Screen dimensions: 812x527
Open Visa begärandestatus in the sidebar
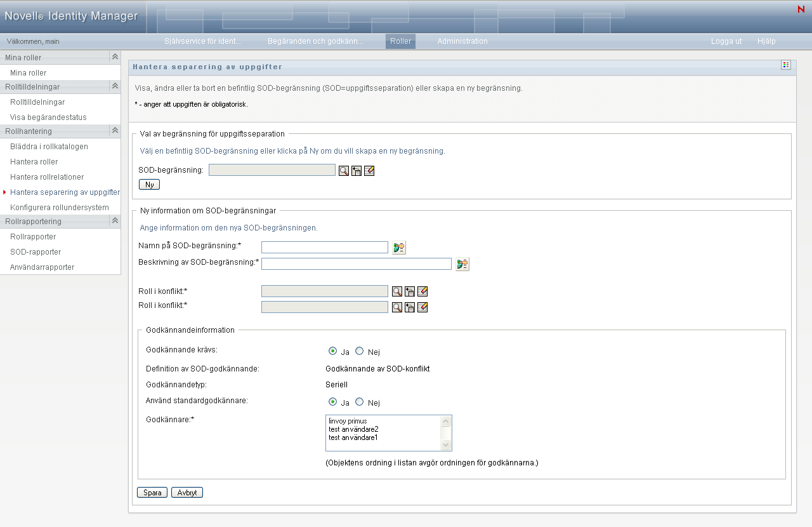pos(48,117)
